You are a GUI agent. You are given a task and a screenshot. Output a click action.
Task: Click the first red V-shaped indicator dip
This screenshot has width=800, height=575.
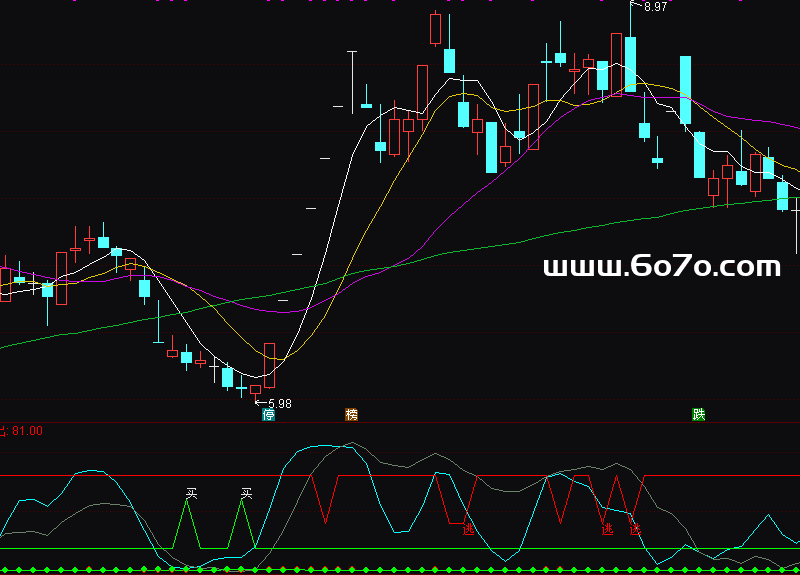[x=324, y=500]
